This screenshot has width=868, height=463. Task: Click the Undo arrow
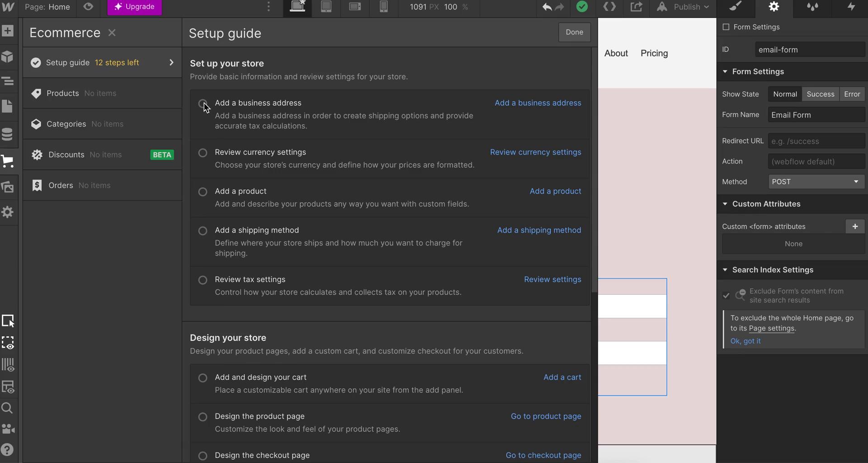click(547, 7)
